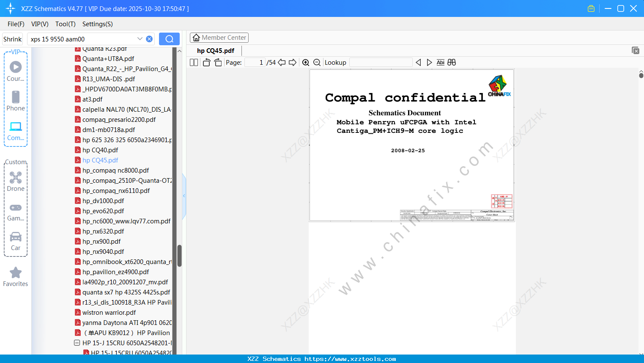The image size is (644, 363).
Task: Open hp_compaq_nx6110.pdf
Action: coord(116,191)
